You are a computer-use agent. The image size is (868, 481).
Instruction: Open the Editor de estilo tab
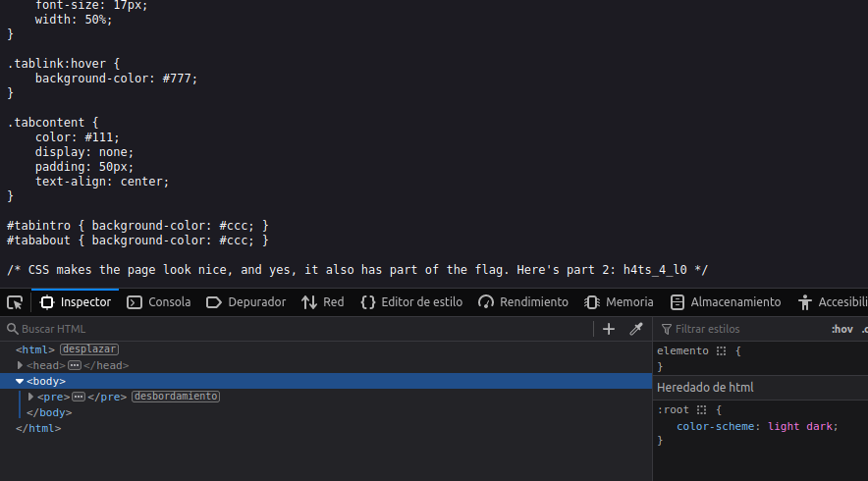click(411, 302)
